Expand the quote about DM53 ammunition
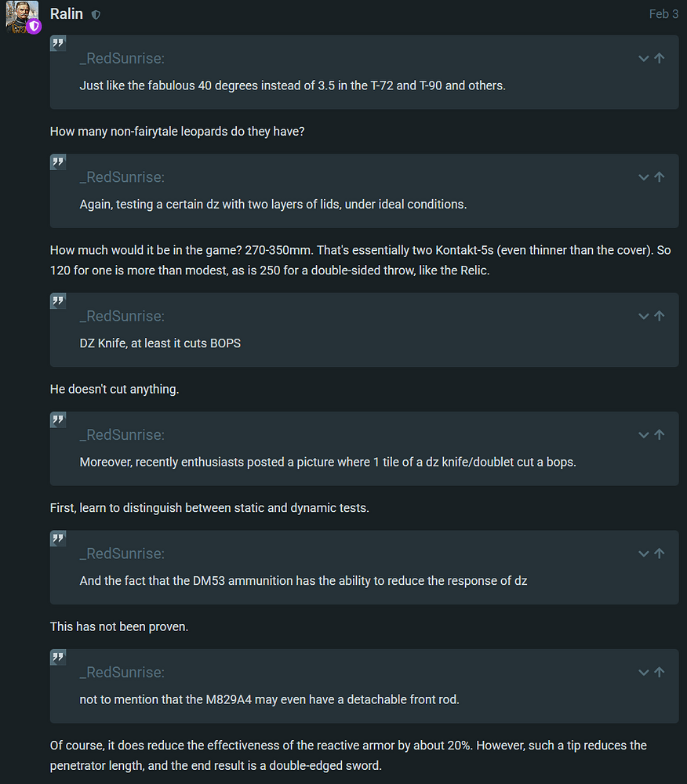The height and width of the screenshot is (784, 687). tap(644, 554)
